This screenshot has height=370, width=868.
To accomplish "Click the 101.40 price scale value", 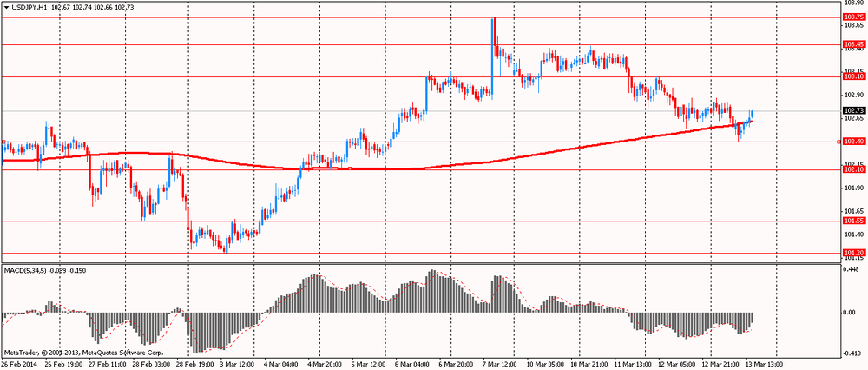I will click(853, 235).
